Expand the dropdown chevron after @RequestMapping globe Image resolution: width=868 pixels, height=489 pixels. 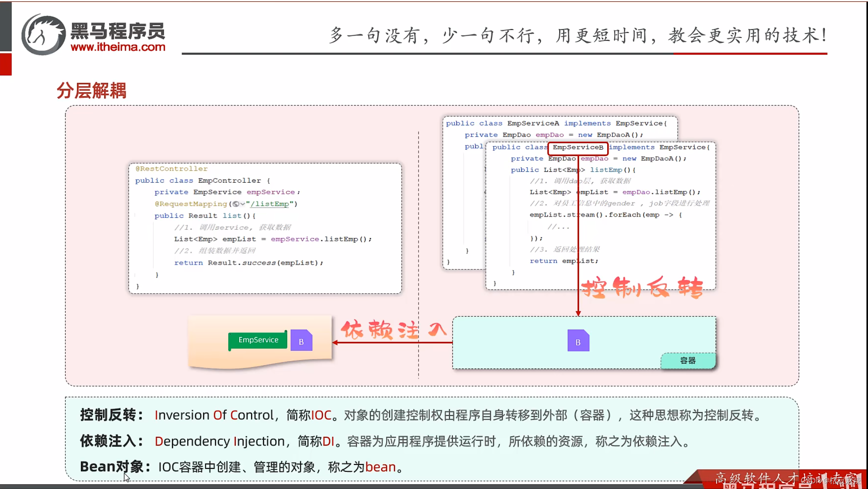(x=243, y=203)
